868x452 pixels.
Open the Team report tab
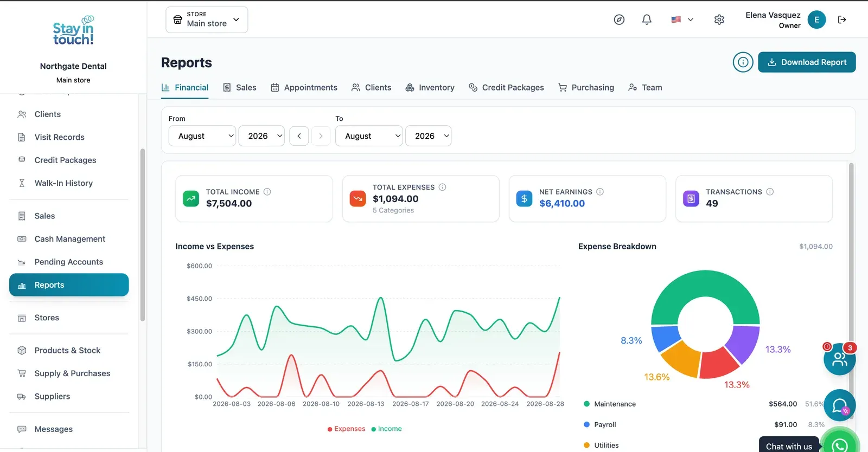[x=645, y=88]
